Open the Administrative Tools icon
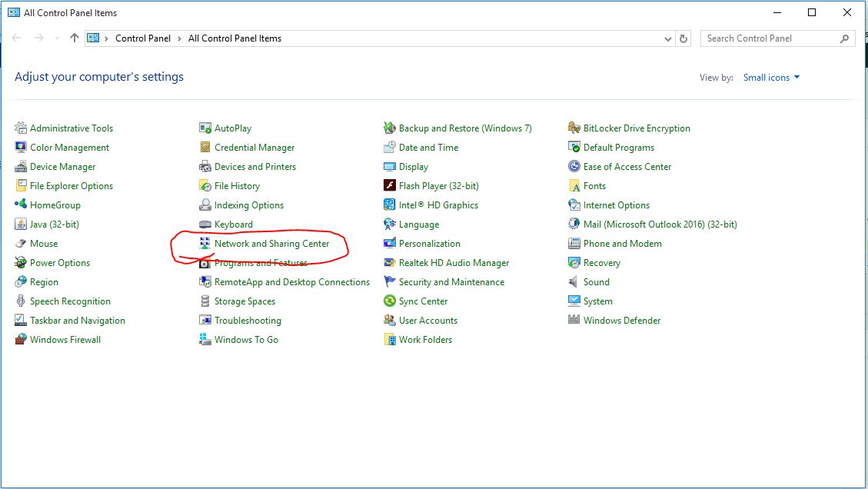Viewport: 868px width, 489px height. (21, 128)
